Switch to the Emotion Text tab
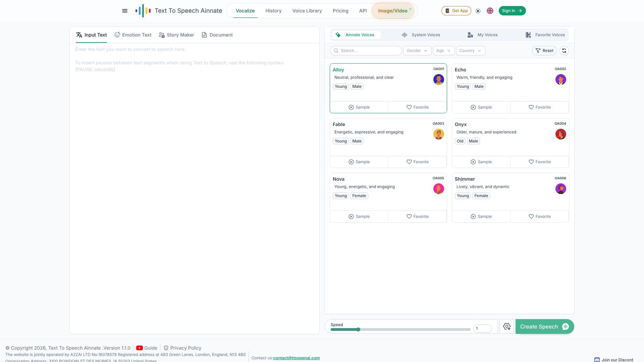This screenshot has width=644, height=362. tap(133, 35)
